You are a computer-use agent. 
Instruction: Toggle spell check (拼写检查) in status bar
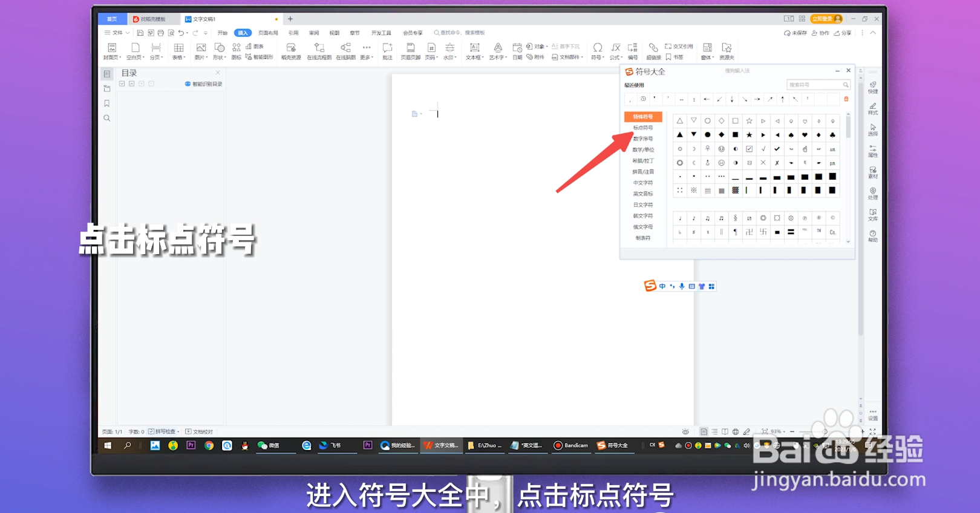(165, 431)
